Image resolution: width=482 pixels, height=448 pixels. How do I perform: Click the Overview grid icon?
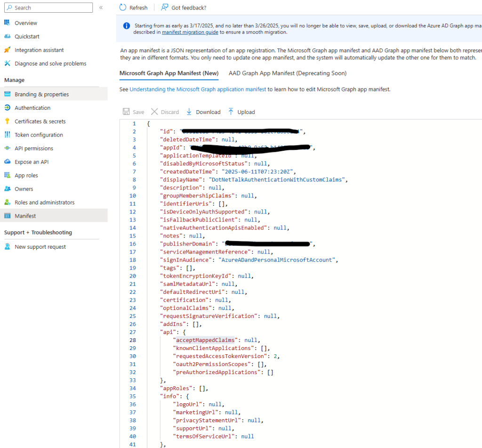point(7,23)
